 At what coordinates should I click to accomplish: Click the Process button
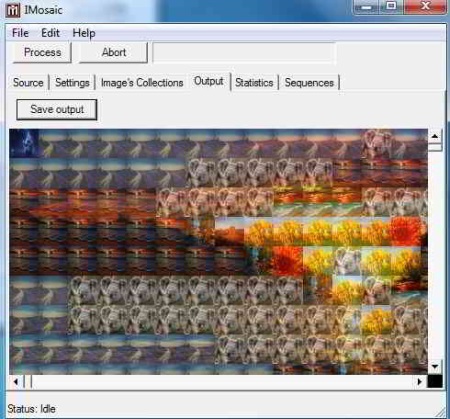(x=42, y=52)
